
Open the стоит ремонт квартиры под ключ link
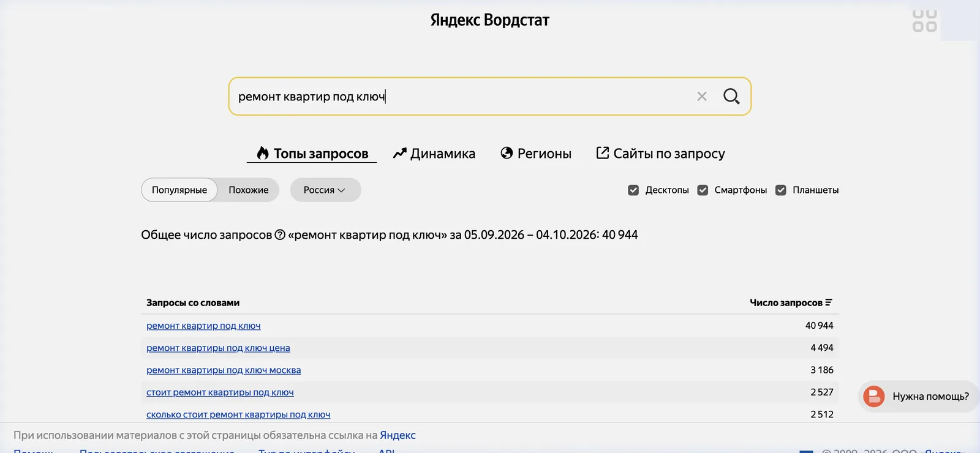coord(220,392)
